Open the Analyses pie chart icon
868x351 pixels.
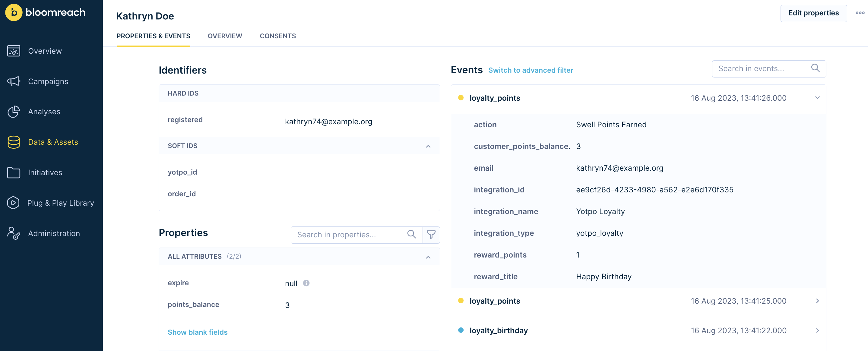point(14,112)
